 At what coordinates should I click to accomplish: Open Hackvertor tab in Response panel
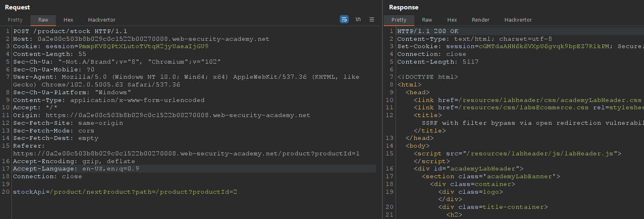[518, 20]
